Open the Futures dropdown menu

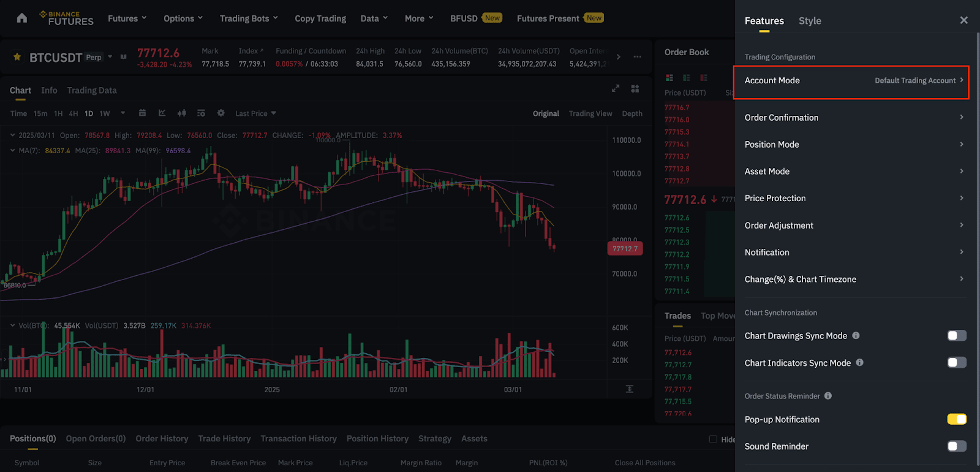[127, 18]
